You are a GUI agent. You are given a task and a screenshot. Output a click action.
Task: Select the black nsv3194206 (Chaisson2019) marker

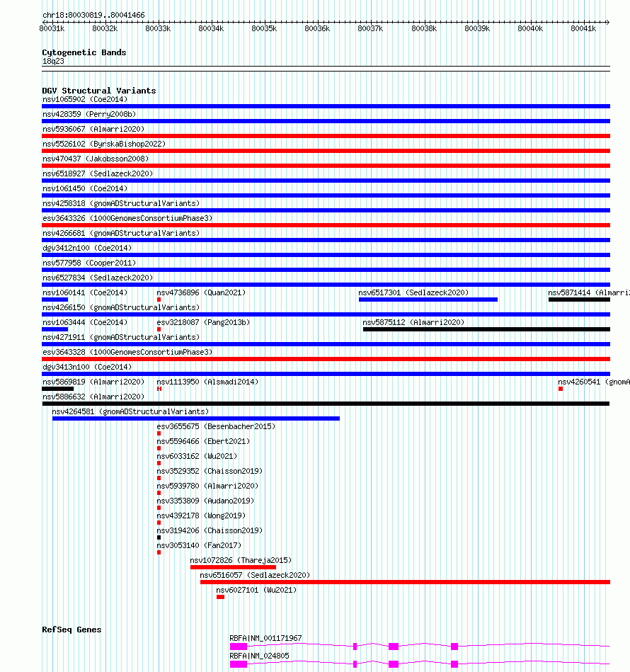coord(159,537)
